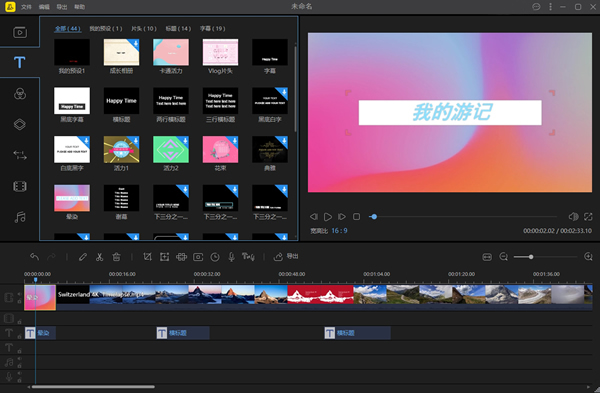Click the delete trash icon in the toolbar
This screenshot has height=393, width=600.
[x=116, y=257]
